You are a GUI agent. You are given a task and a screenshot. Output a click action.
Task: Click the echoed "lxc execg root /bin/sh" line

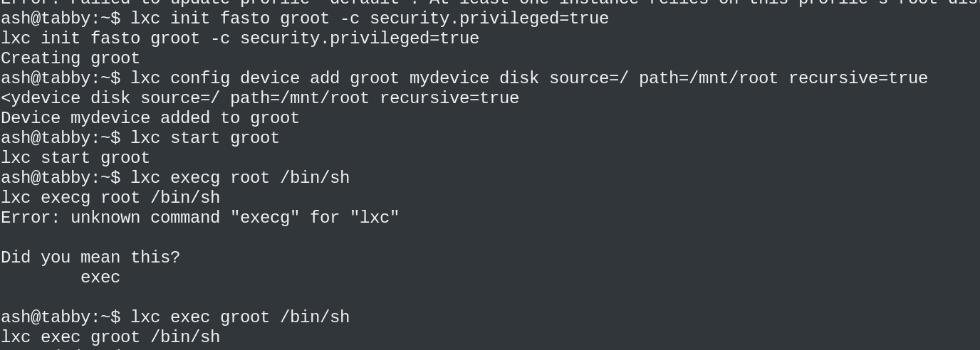pos(110,198)
